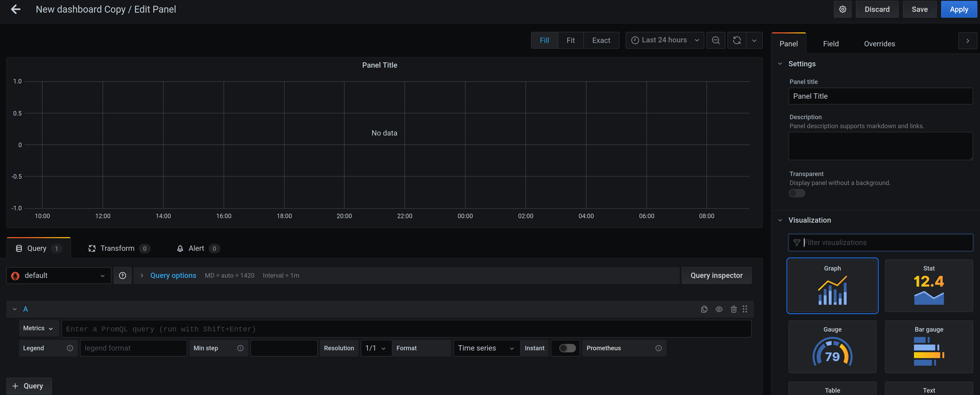The width and height of the screenshot is (980, 395).
Task: Toggle query A visibility eye icon
Action: (x=719, y=309)
